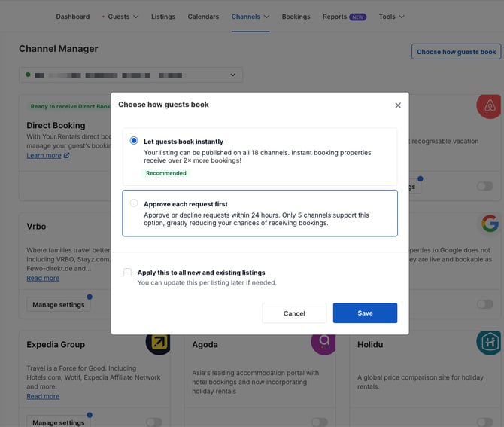This screenshot has height=427, width=504.
Task: Expand the Guests chevron
Action: pos(136,17)
